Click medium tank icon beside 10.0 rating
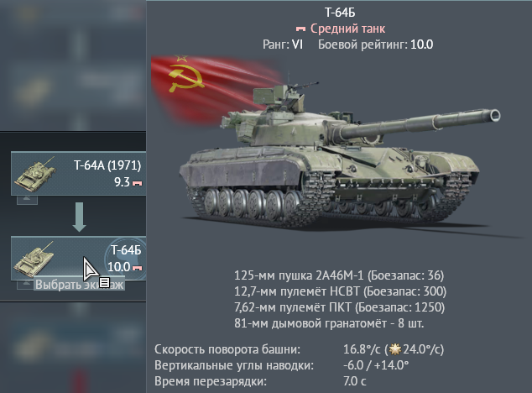The image size is (532, 393). (137, 268)
